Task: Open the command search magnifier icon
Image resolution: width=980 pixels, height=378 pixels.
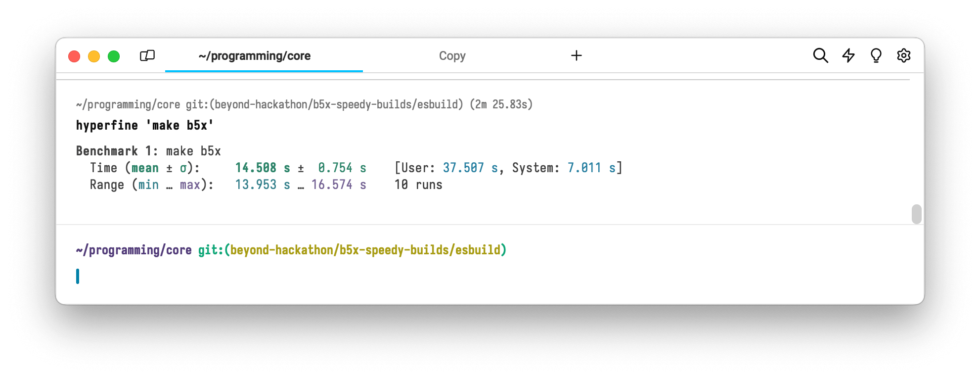Action: pyautogui.click(x=820, y=55)
